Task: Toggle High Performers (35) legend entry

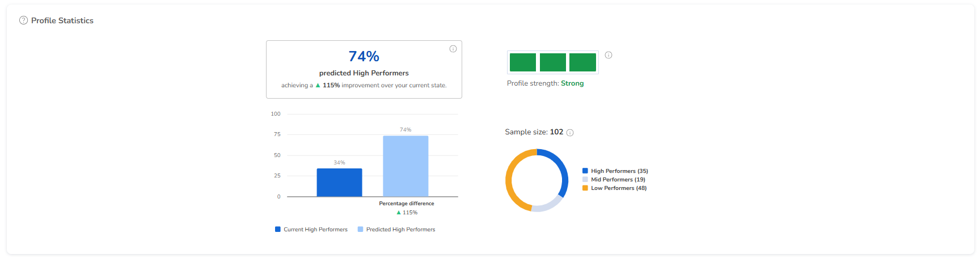Action: pyautogui.click(x=615, y=171)
